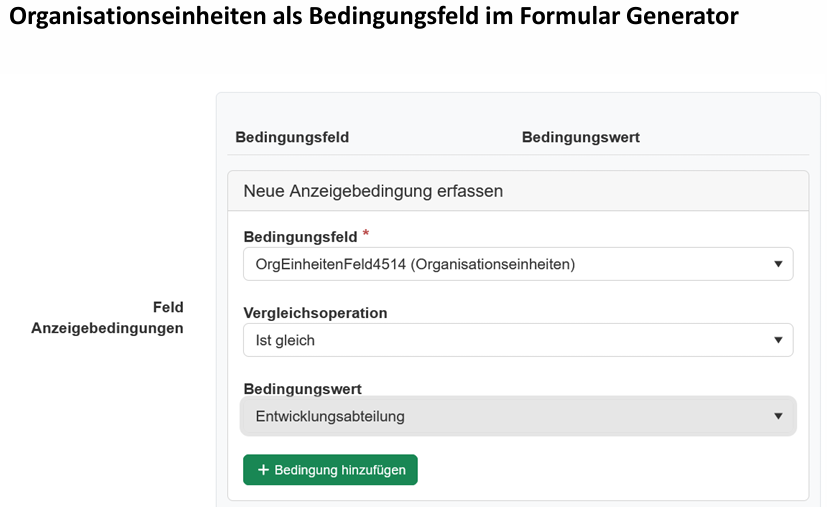Click the plus icon on the green button

pos(264,470)
